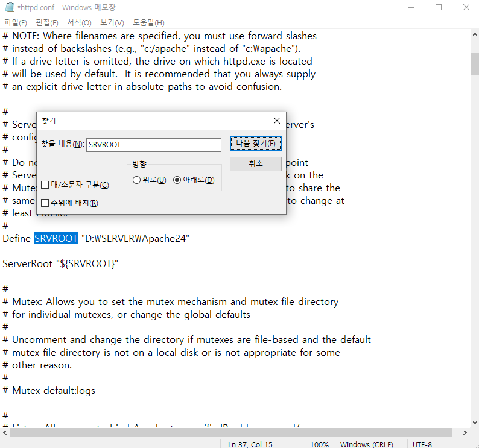This screenshot has height=448, width=479.
Task: Click horizontal scrollbar left arrow
Action: (5, 432)
